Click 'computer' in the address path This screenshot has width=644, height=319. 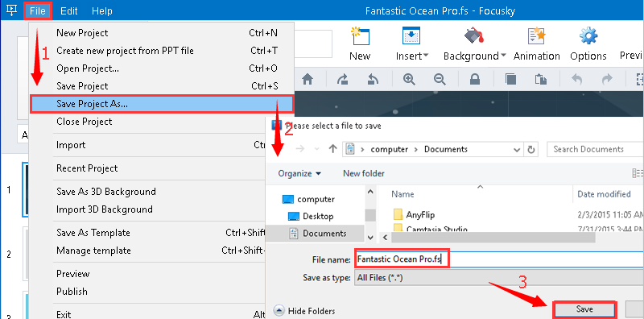click(390, 149)
